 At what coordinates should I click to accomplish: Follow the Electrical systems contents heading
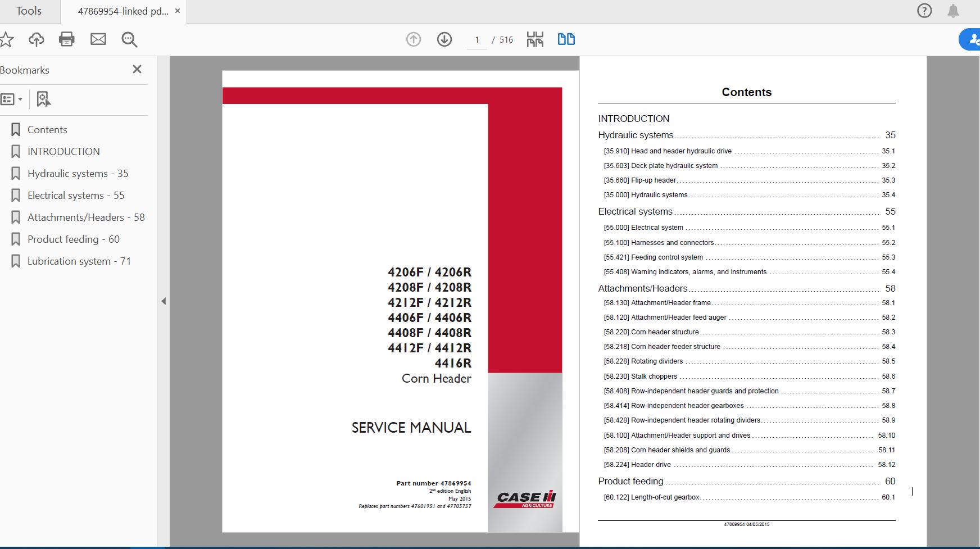point(747,212)
